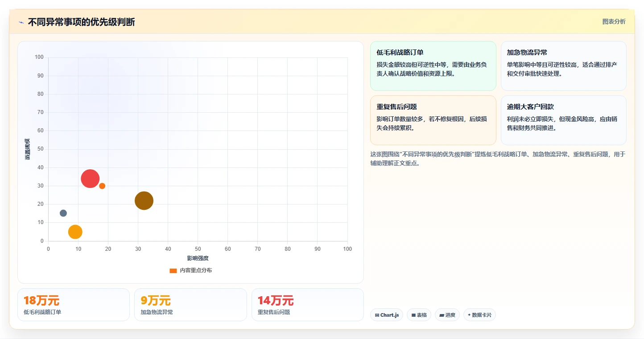Click the 重复售后问题 label under 14万元
This screenshot has width=644, height=339.
click(x=274, y=312)
